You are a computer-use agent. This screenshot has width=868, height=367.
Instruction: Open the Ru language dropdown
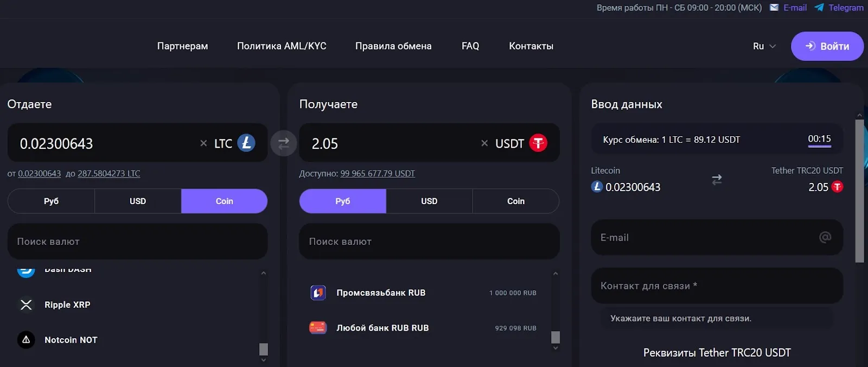764,46
